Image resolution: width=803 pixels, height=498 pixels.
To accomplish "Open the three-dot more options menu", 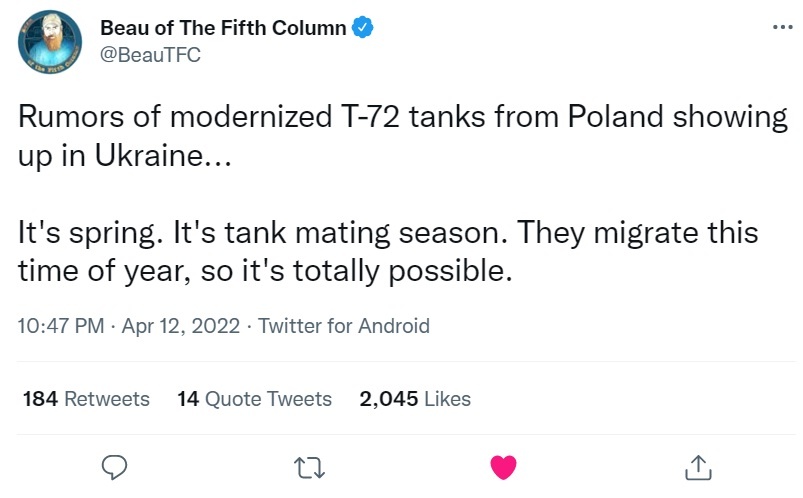I will coord(783,27).
